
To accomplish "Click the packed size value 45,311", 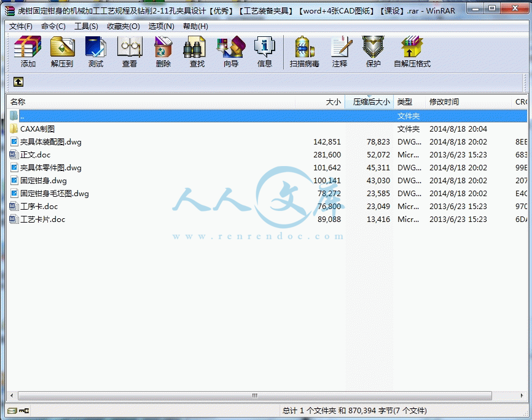I will (x=378, y=167).
